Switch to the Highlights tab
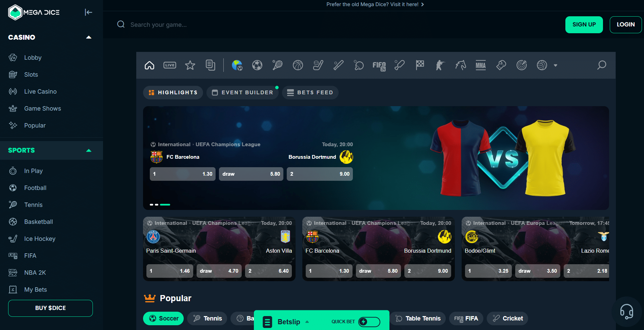The height and width of the screenshot is (330, 644). [x=173, y=93]
